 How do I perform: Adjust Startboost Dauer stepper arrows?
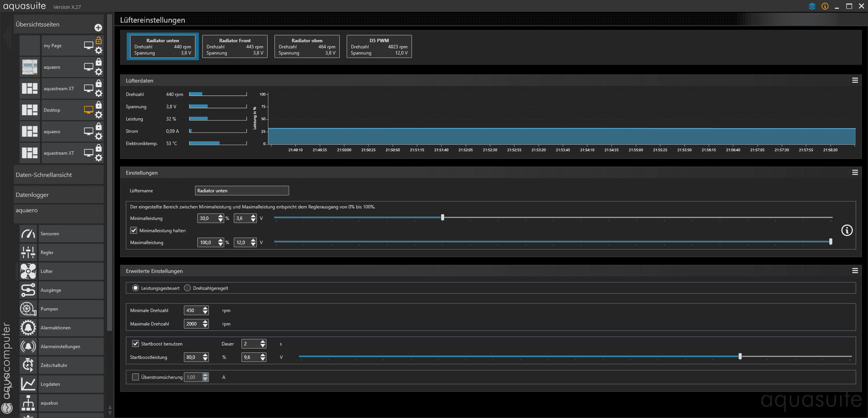pos(263,344)
